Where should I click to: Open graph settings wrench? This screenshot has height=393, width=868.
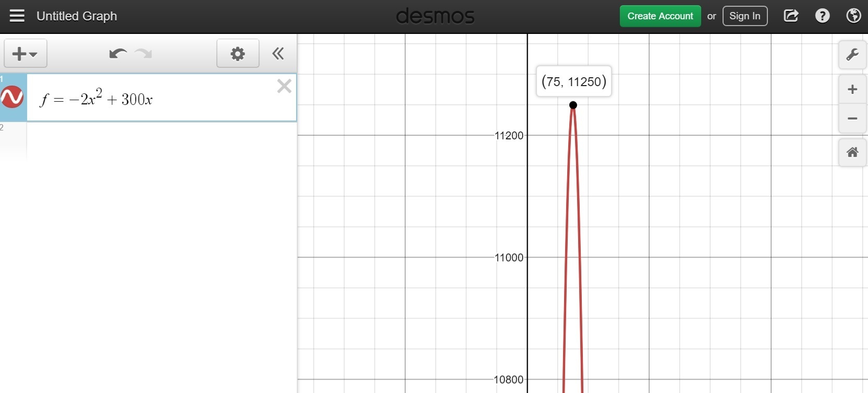point(852,54)
